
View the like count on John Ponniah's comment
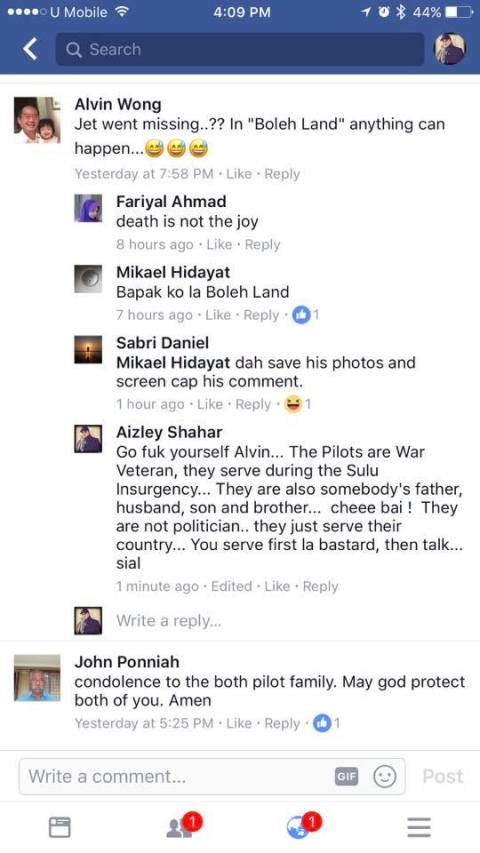(x=327, y=723)
